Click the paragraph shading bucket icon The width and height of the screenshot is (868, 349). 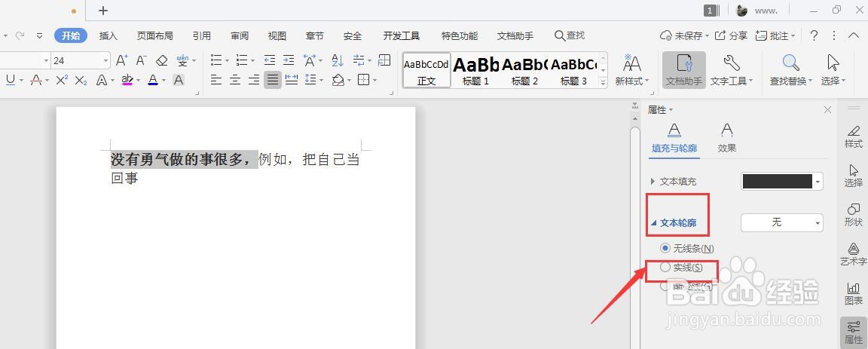pyautogui.click(x=338, y=81)
